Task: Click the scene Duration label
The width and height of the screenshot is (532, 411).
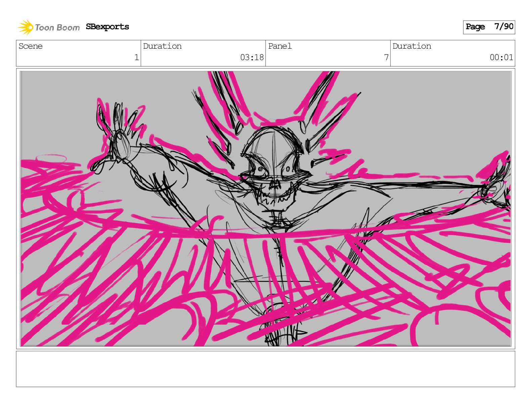Action: point(162,46)
